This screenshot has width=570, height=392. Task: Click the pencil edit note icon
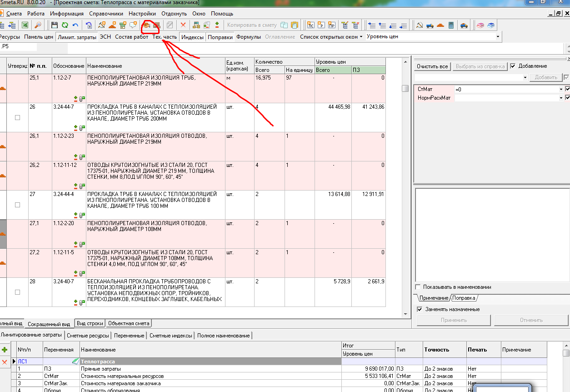point(170,25)
